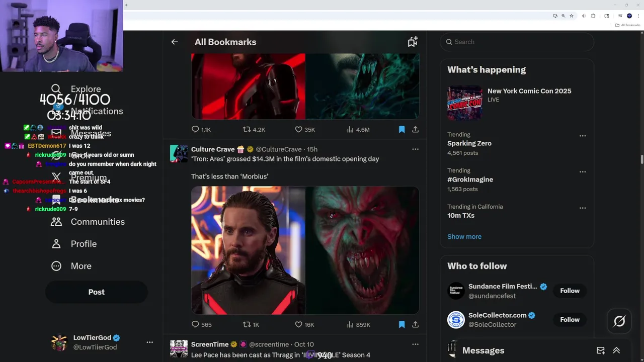Open the New York Comic Con thumbnail
The width and height of the screenshot is (644, 362).
(x=465, y=103)
